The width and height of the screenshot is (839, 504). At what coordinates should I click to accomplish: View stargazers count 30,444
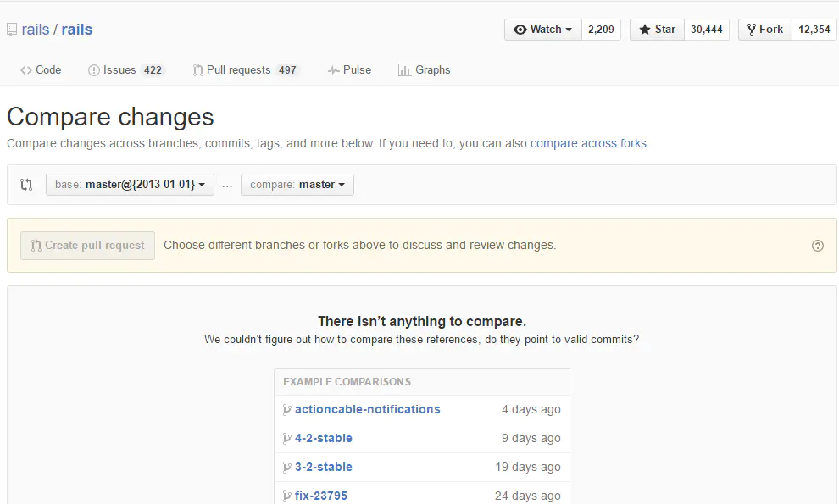[x=707, y=30]
